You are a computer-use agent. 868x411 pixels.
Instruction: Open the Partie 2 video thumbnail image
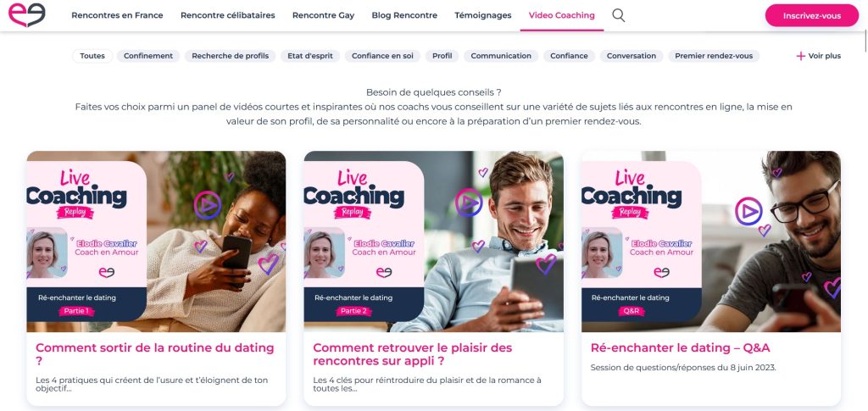click(x=433, y=242)
